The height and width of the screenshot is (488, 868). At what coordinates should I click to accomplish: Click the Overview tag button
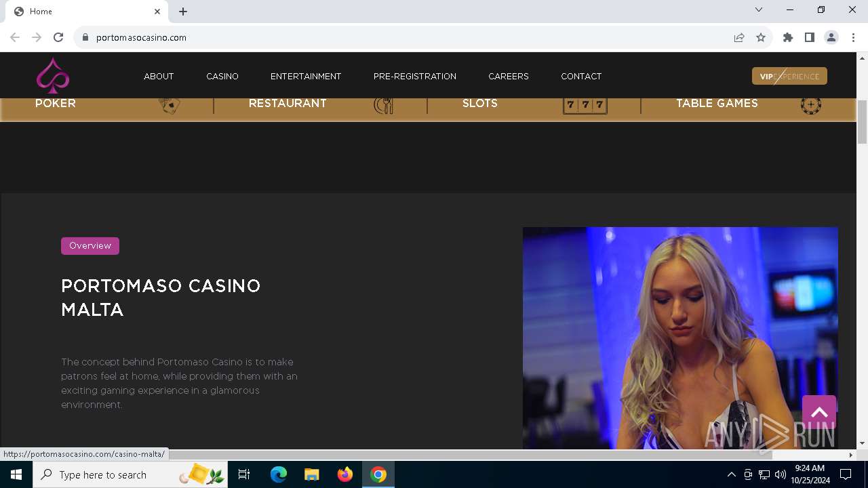[90, 246]
